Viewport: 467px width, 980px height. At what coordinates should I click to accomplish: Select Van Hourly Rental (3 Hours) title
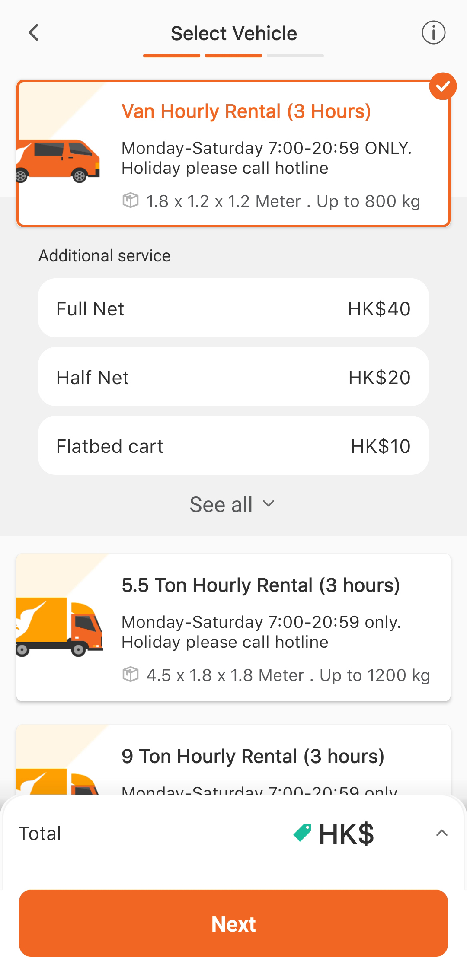(246, 111)
